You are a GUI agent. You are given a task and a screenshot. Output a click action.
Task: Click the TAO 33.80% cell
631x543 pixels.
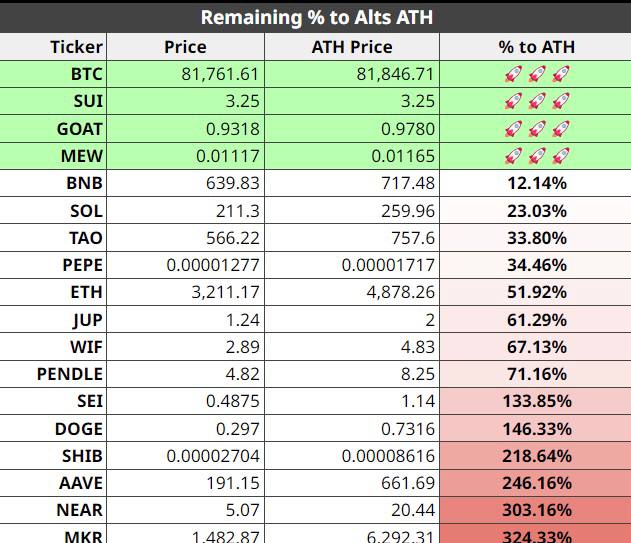pos(536,238)
